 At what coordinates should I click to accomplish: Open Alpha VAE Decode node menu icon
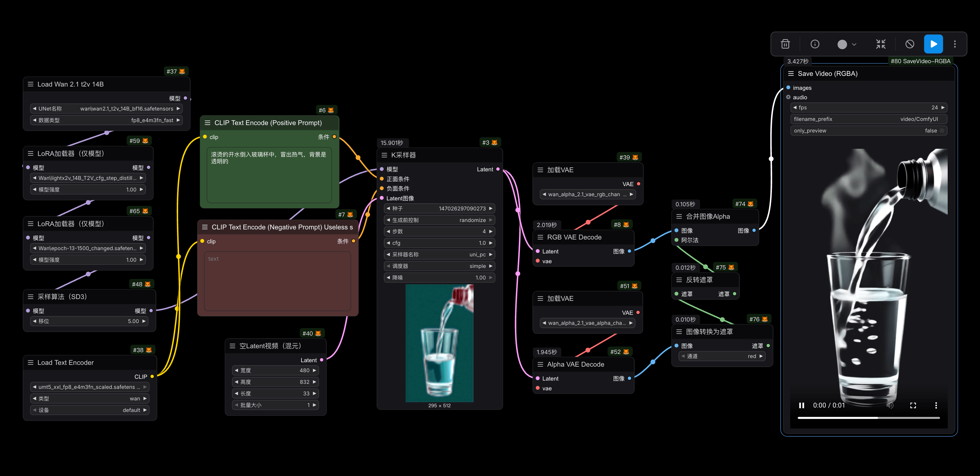point(540,365)
